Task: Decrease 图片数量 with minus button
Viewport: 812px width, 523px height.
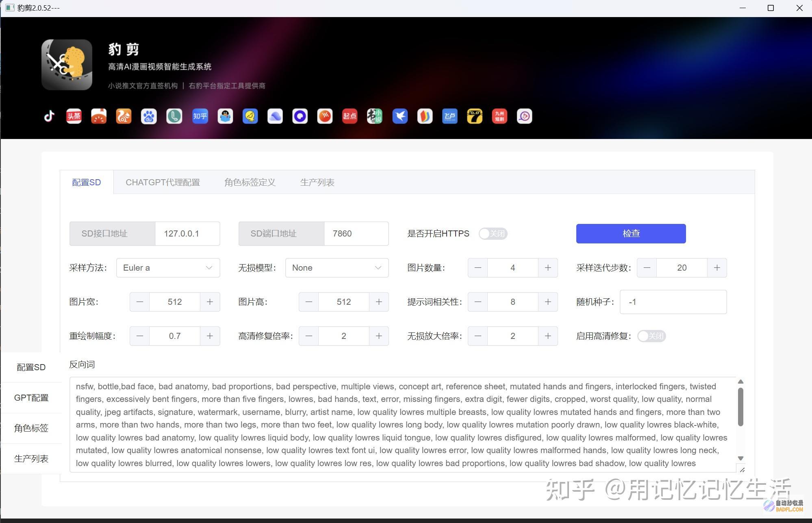Action: [x=478, y=268]
